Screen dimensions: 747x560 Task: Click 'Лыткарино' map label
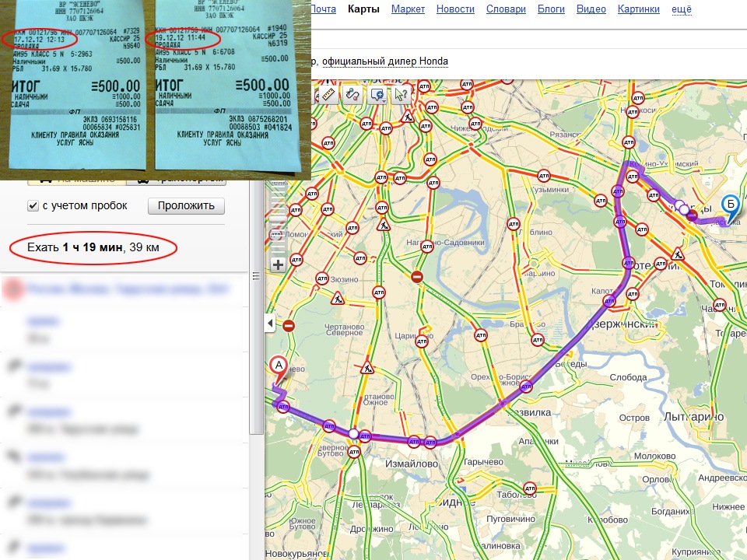pos(693,417)
